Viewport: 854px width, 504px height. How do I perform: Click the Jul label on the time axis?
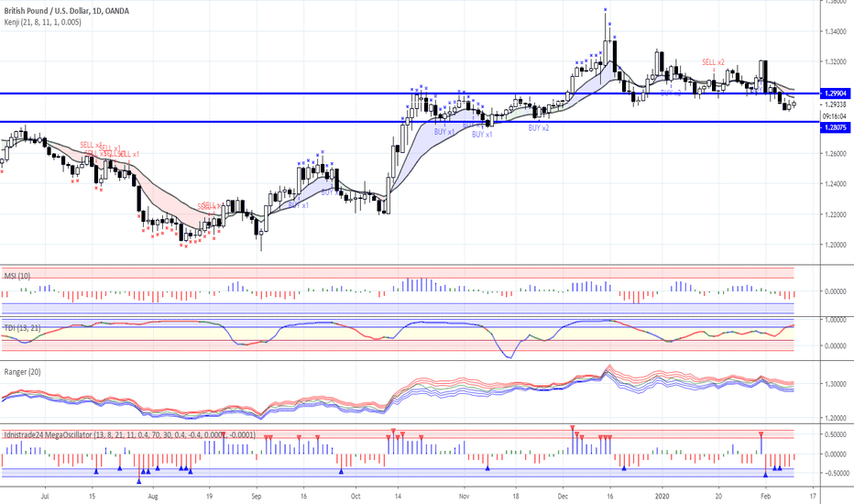[45, 497]
